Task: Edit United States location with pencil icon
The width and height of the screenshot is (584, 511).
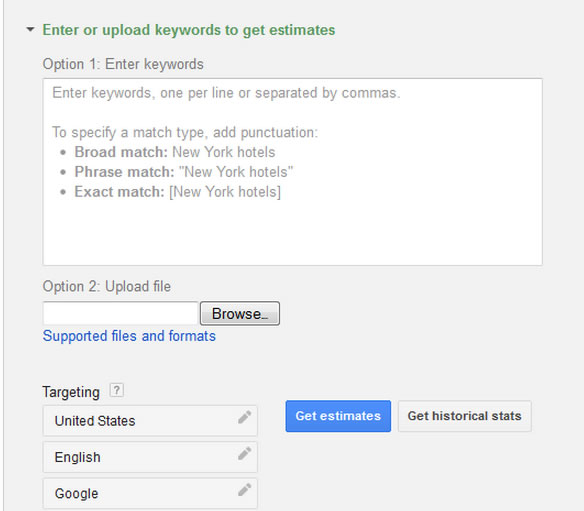Action: tap(245, 417)
